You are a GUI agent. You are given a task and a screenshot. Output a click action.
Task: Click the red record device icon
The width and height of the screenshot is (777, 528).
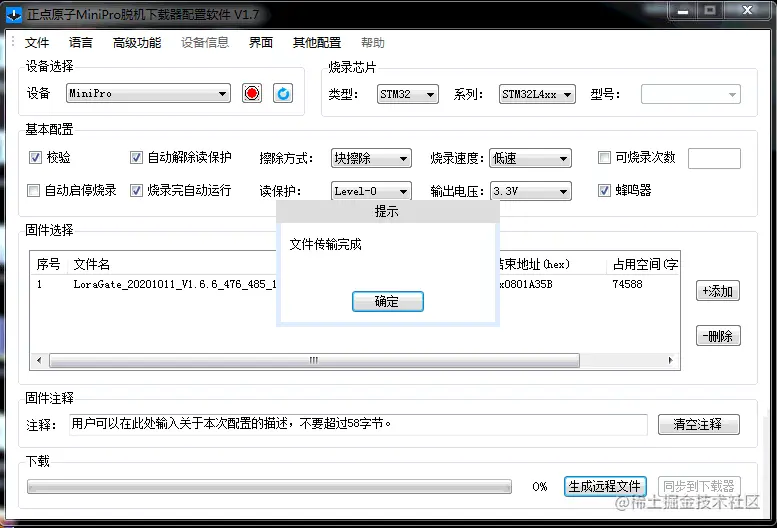point(252,93)
